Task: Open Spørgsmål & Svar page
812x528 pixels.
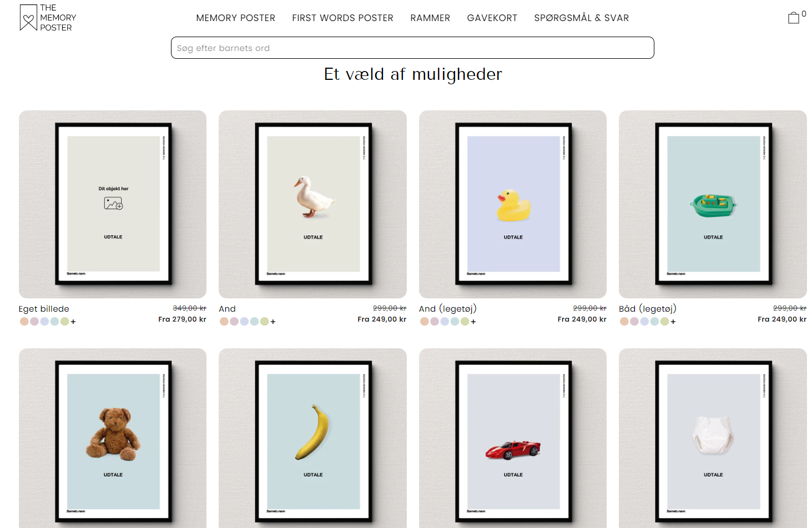Action: pos(582,18)
